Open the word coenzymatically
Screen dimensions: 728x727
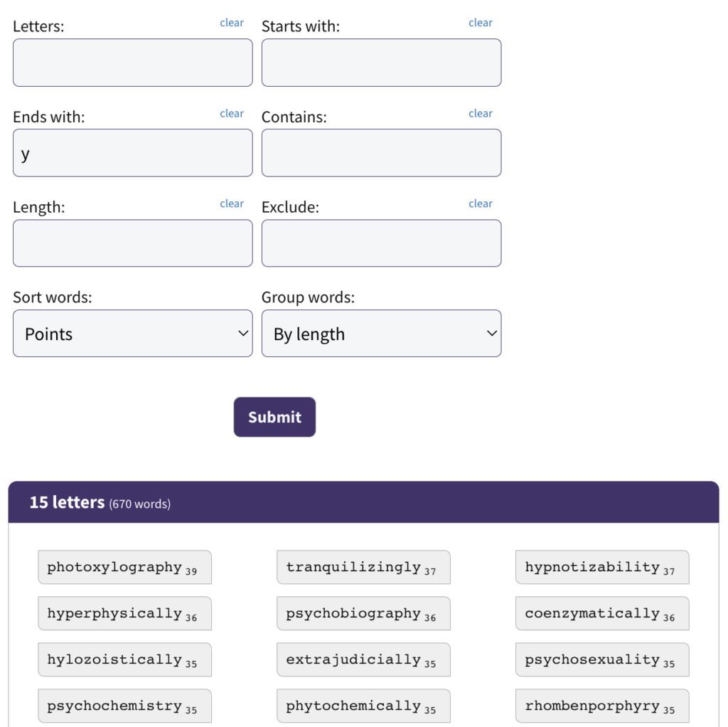602,613
